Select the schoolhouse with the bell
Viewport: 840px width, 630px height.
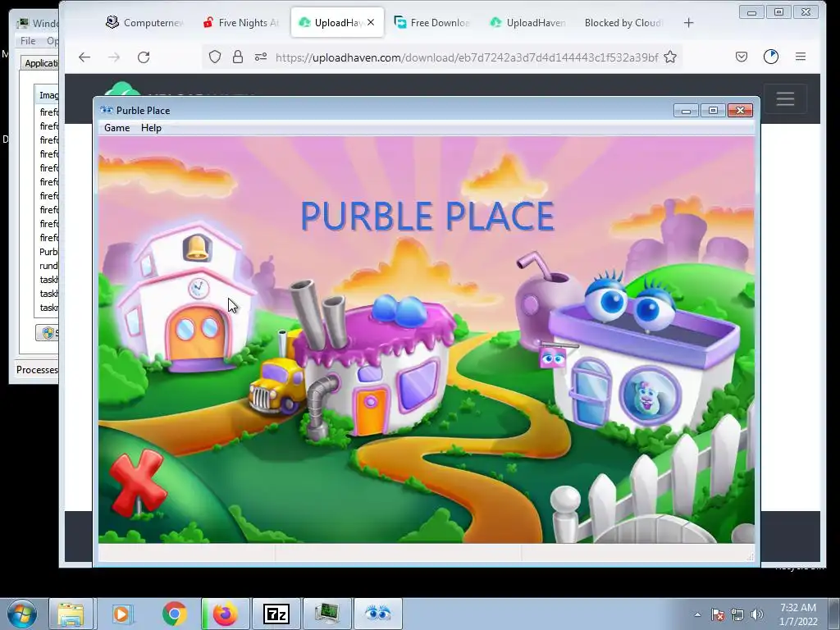tap(188, 297)
